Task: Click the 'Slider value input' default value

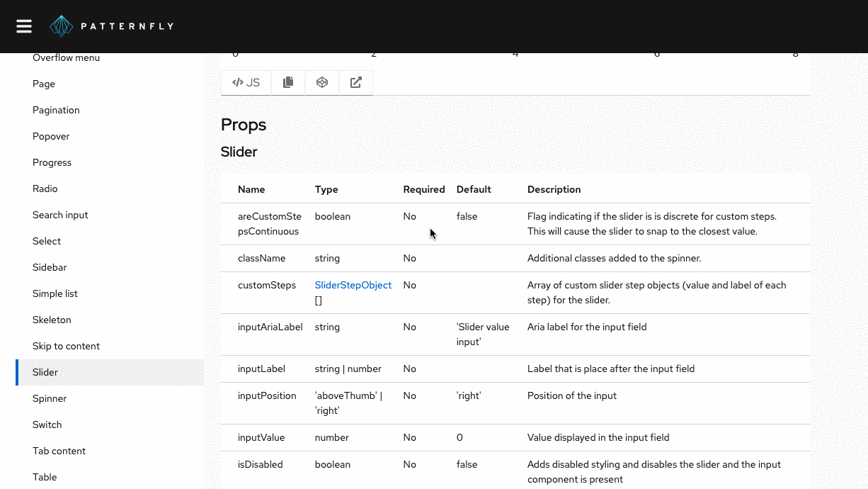Action: tap(483, 335)
